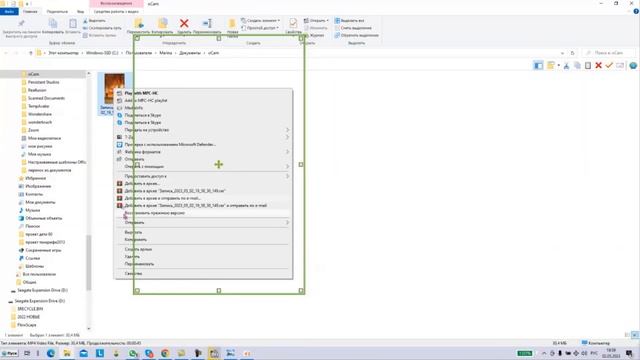640x360 pixels.
Task: Open the Mail icon in taskbar
Action: point(84,353)
